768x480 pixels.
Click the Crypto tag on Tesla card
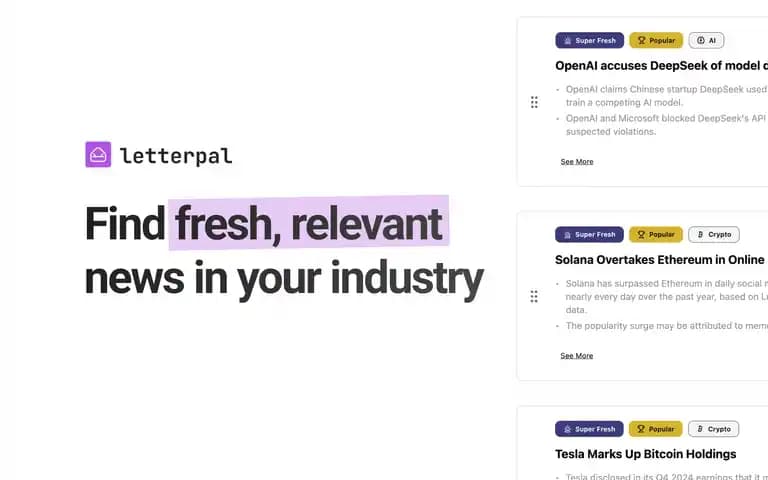tap(714, 429)
